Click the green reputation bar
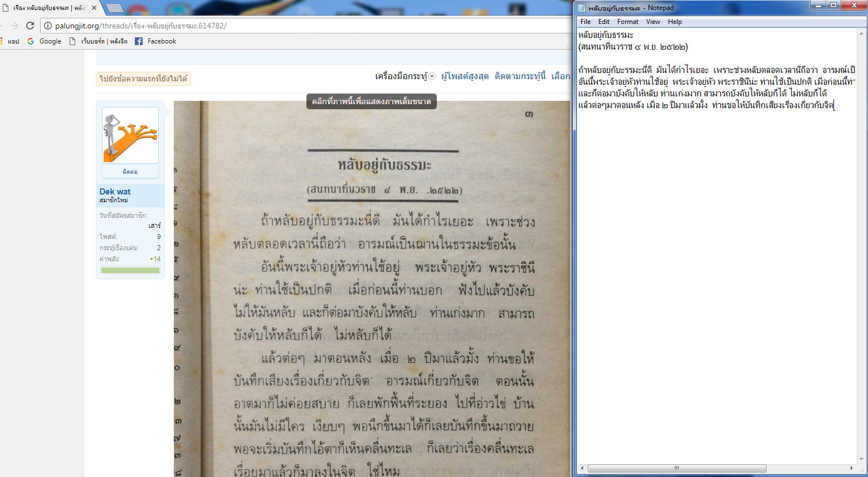The width and height of the screenshot is (868, 477). coord(130,270)
